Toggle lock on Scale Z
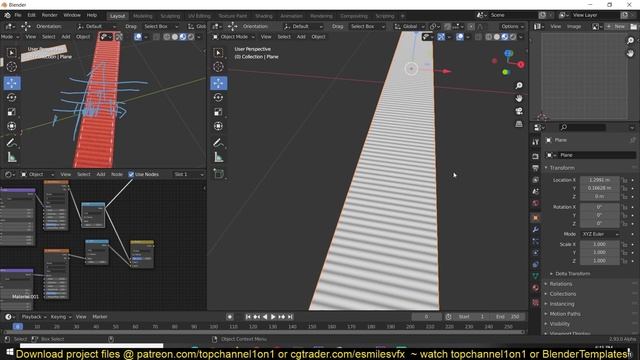The image size is (640, 360). click(624, 261)
